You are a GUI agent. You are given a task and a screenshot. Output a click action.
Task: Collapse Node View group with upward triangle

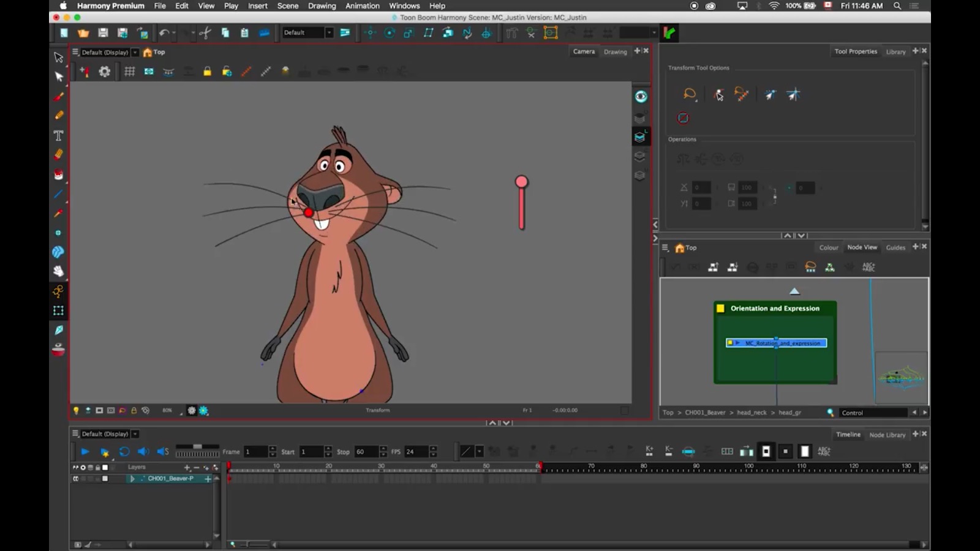(794, 291)
